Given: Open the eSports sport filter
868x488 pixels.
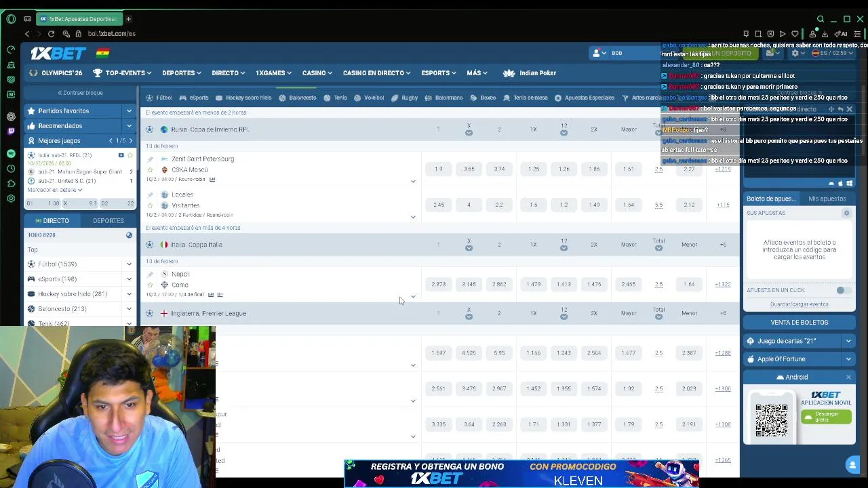Looking at the screenshot, I should 194,98.
